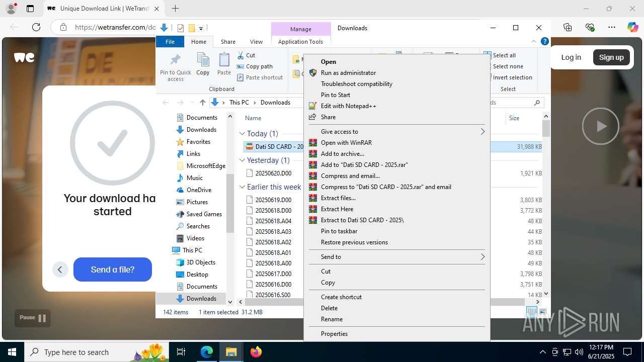Image resolution: width=644 pixels, height=362 pixels.
Task: Open the File ribbon tab
Action: point(170,42)
